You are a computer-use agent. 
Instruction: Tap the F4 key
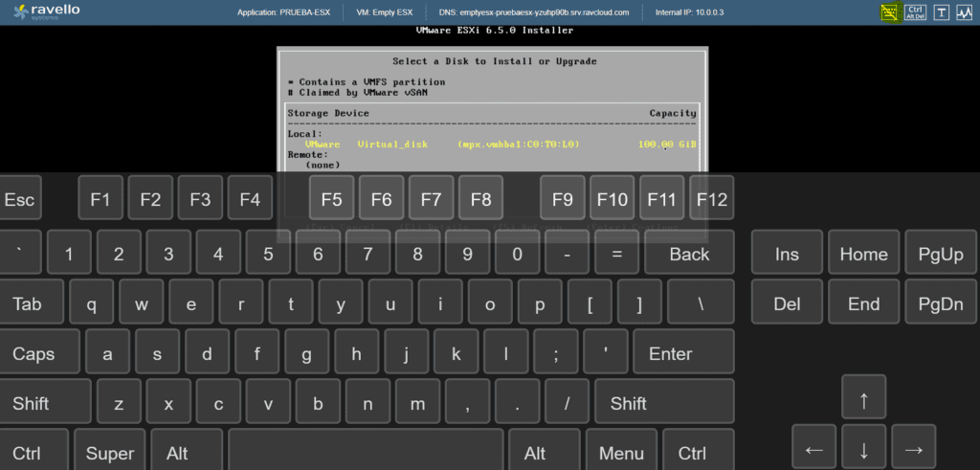click(250, 197)
